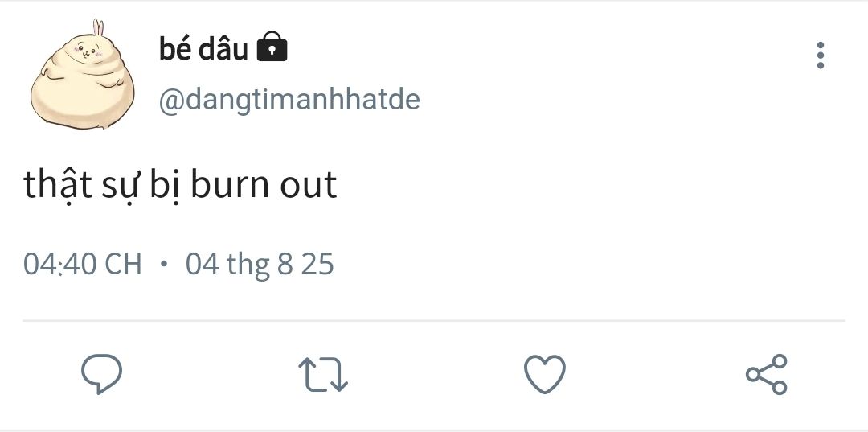Click the dot separator between time and date
This screenshot has width=868, height=432.
pyautogui.click(x=164, y=265)
